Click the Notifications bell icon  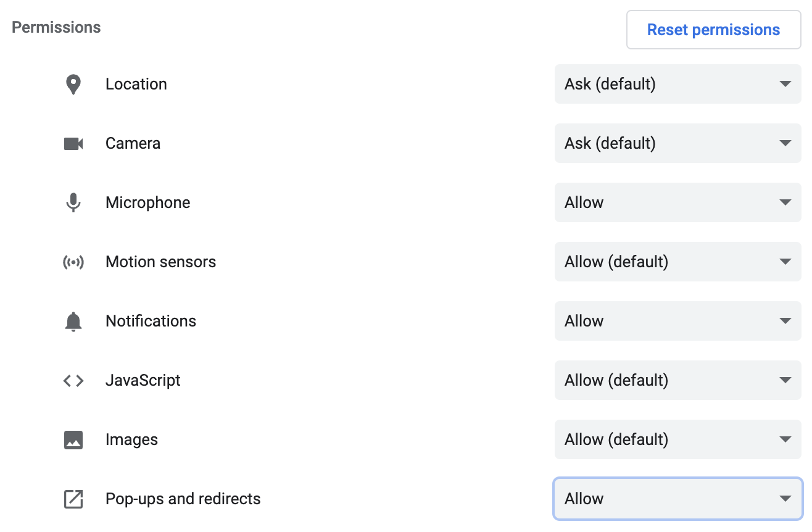[x=73, y=322]
